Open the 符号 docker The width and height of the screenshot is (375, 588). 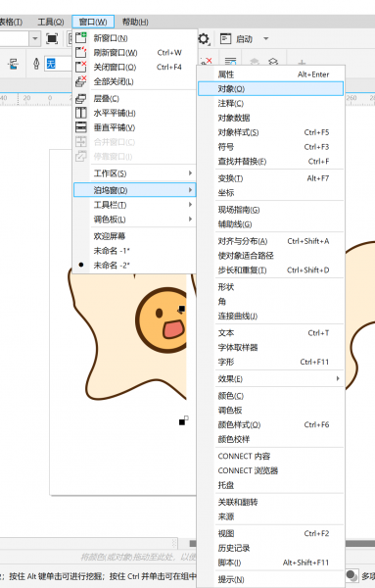pyautogui.click(x=270, y=147)
